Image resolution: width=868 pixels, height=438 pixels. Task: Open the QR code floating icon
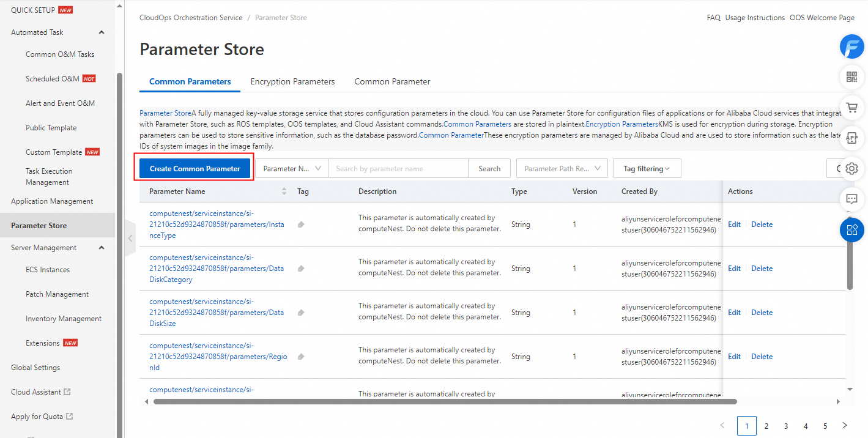tap(851, 77)
